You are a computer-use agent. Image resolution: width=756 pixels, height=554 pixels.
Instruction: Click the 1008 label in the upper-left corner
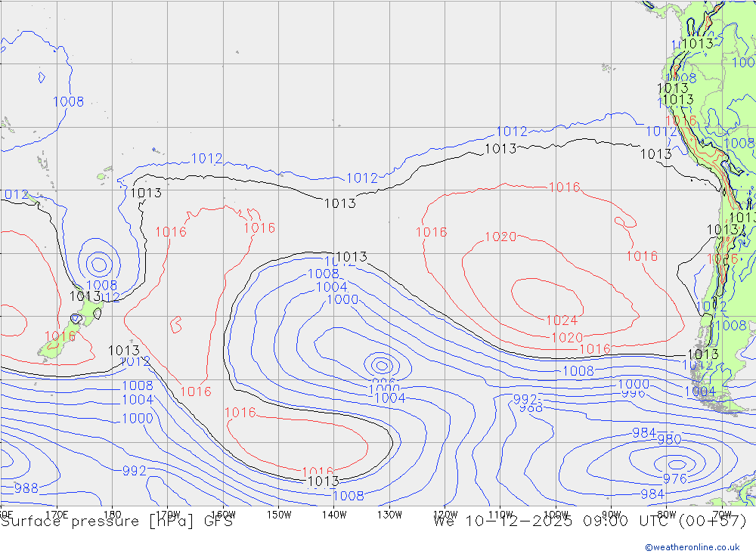68,101
